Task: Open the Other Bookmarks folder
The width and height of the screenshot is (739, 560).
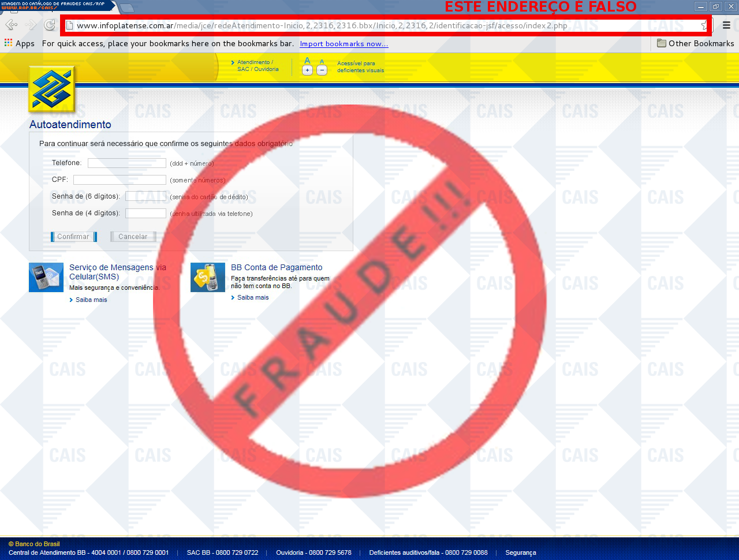Action: tap(695, 43)
